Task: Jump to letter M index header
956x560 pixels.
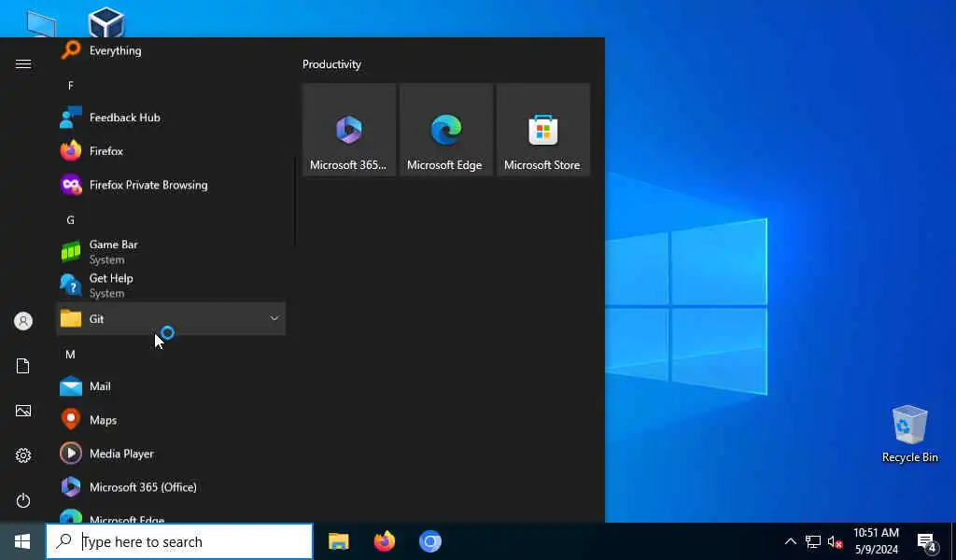Action: [x=71, y=355]
